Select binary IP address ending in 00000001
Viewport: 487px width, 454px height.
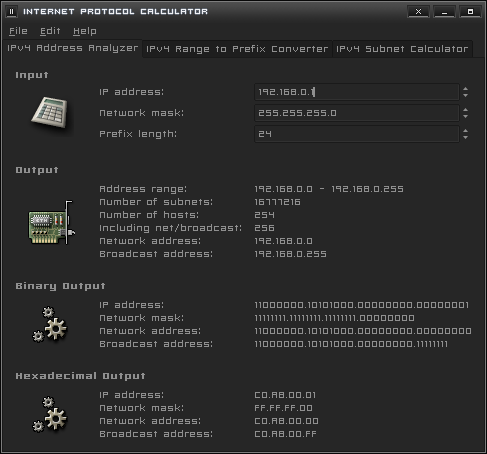(362, 305)
